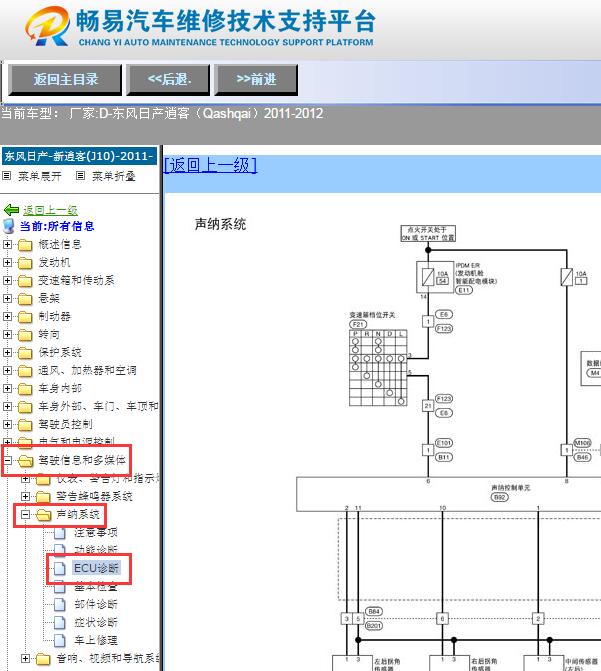
Task: Open the [返回上一级] link in the content pane
Action: pyautogui.click(x=210, y=165)
